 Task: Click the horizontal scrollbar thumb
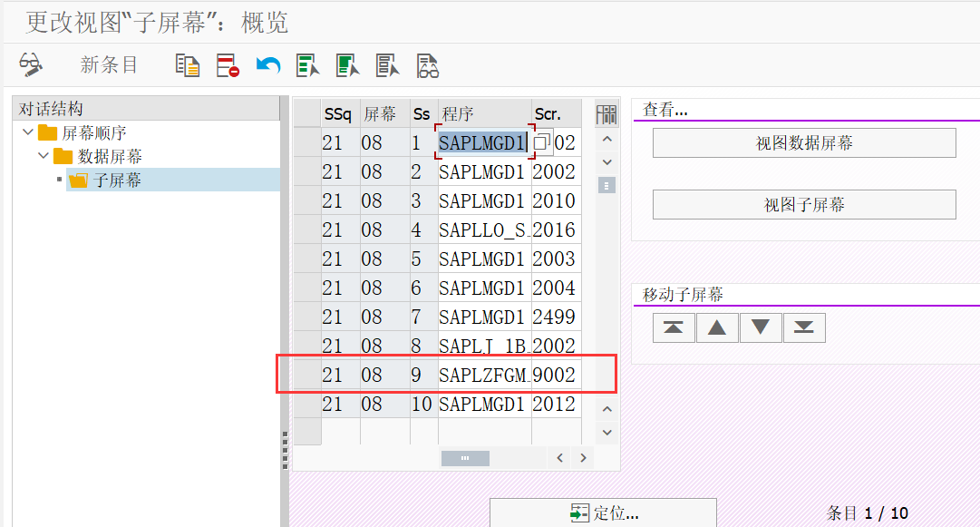point(465,458)
